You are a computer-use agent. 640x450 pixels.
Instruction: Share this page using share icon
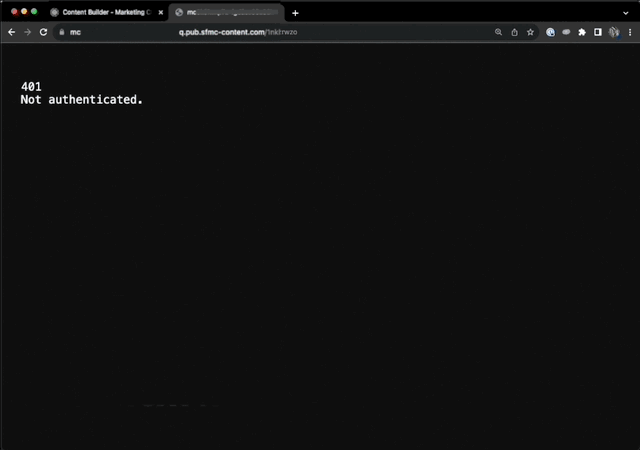point(514,32)
